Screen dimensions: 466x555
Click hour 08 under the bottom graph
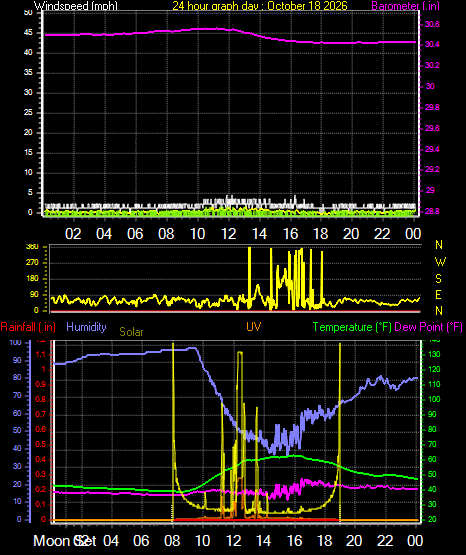point(172,541)
